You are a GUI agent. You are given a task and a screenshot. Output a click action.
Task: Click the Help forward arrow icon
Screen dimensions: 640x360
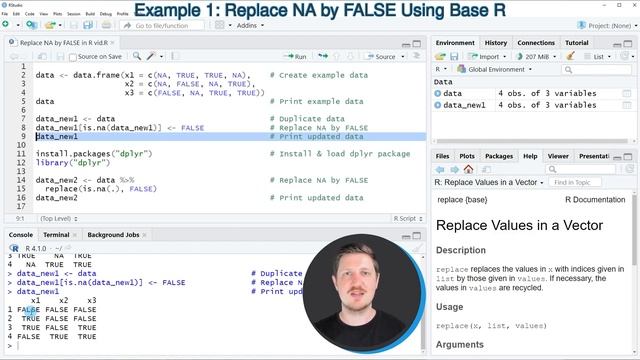tap(454, 169)
